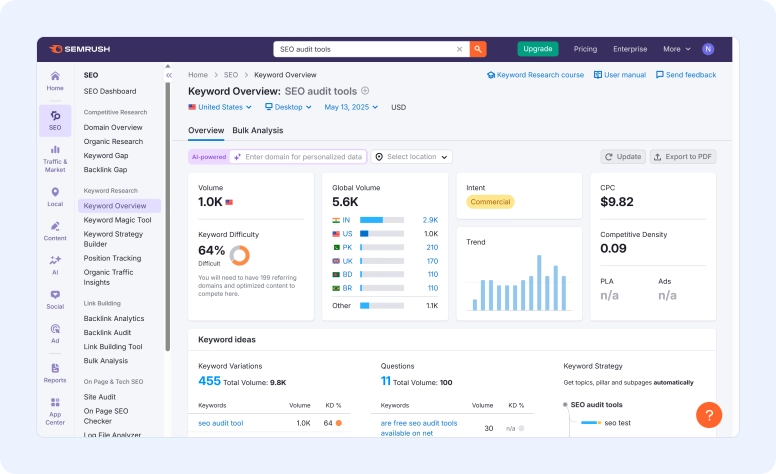Expand the More menu
This screenshot has width=776, height=474.
click(677, 49)
